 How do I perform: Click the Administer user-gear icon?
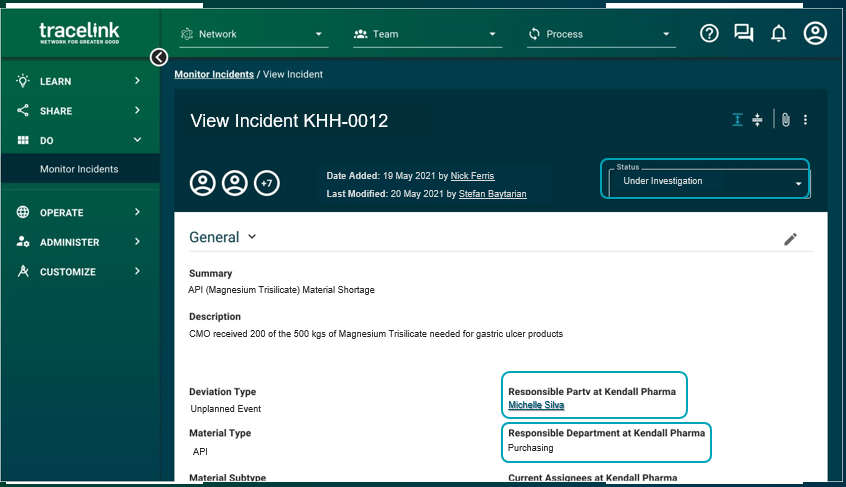tap(23, 242)
